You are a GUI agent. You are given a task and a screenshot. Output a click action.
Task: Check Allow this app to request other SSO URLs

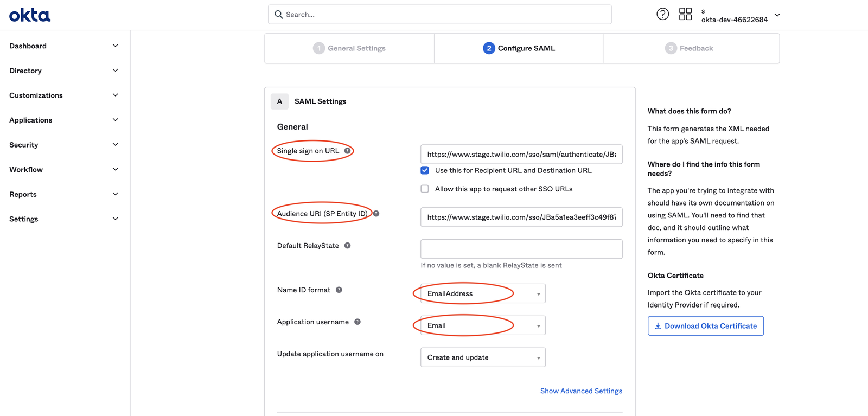coord(425,189)
